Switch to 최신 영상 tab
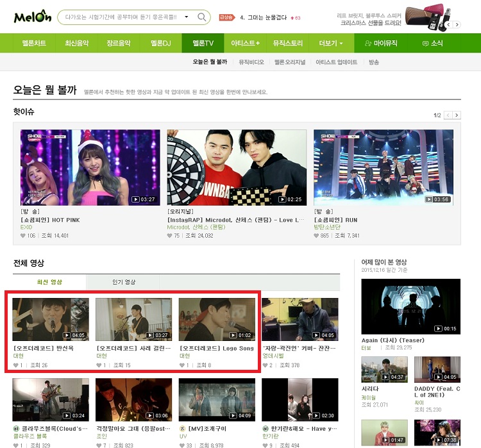This screenshot has height=448, width=481. [x=49, y=282]
